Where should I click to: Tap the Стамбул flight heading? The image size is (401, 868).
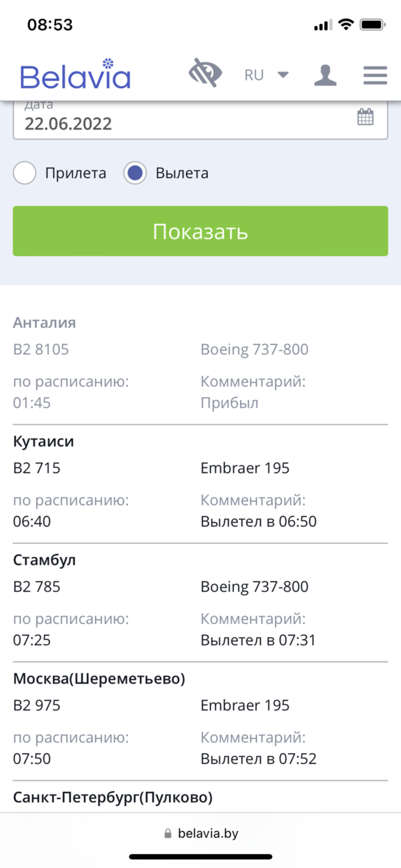(45, 561)
